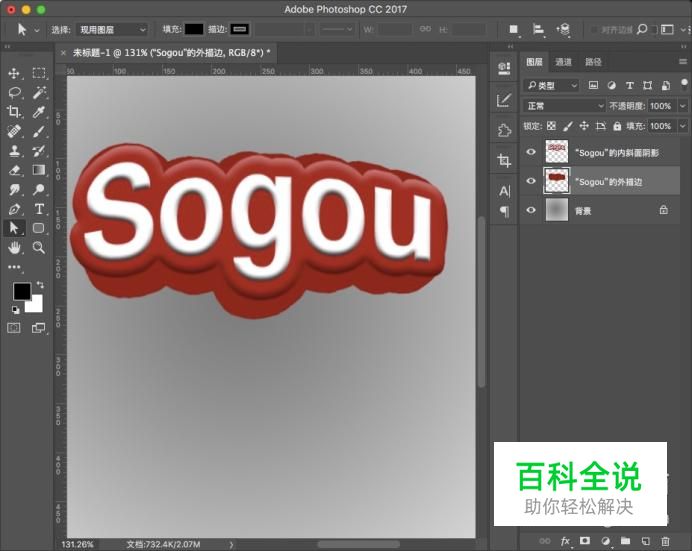Screen dimensions: 692x551
Task: Filter layers by pixel layers
Action: tap(593, 85)
